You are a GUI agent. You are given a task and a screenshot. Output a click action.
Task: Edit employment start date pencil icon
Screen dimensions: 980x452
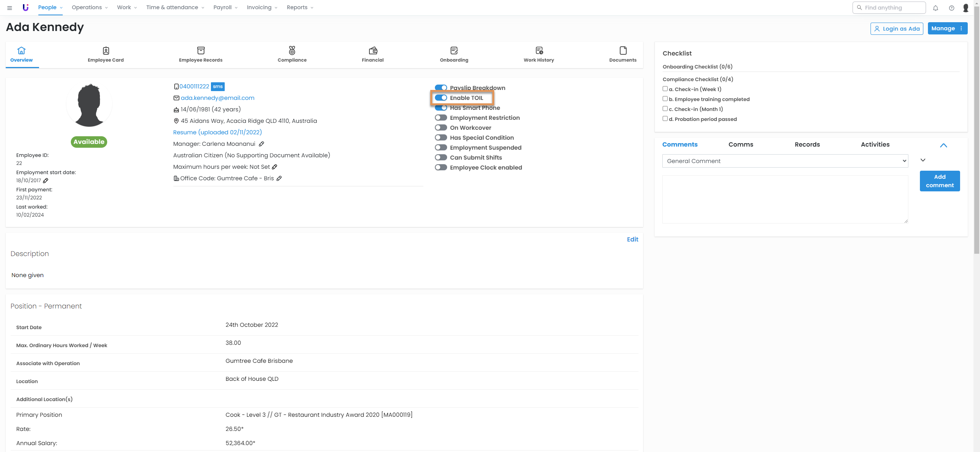[x=46, y=181]
